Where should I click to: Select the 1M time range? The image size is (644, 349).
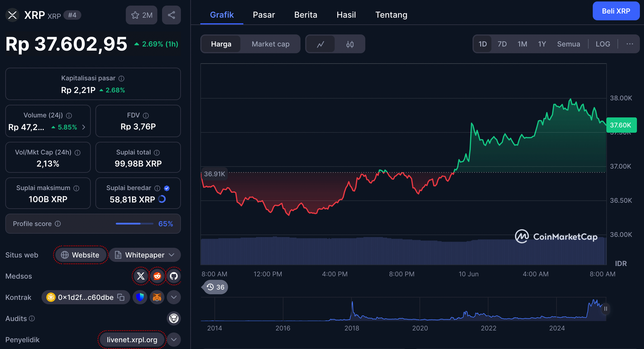pyautogui.click(x=522, y=44)
